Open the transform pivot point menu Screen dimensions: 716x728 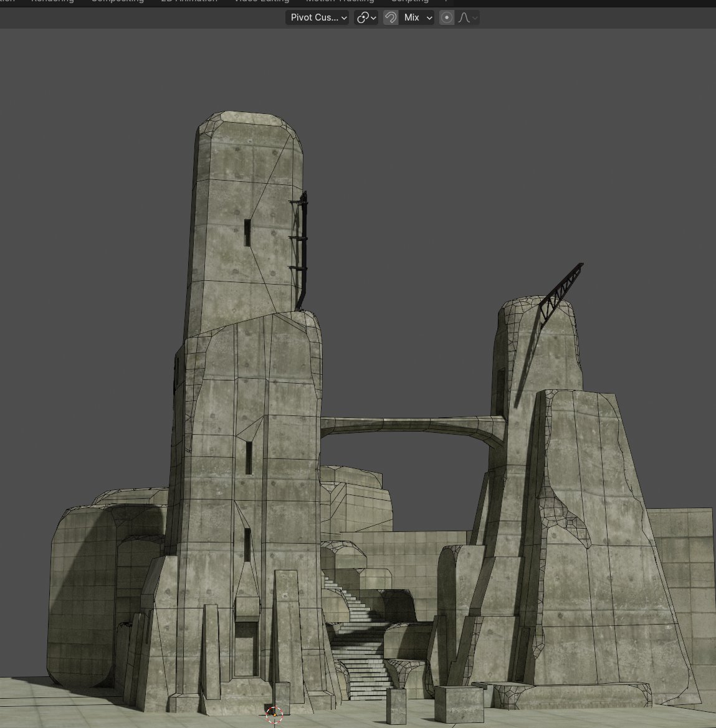click(366, 17)
